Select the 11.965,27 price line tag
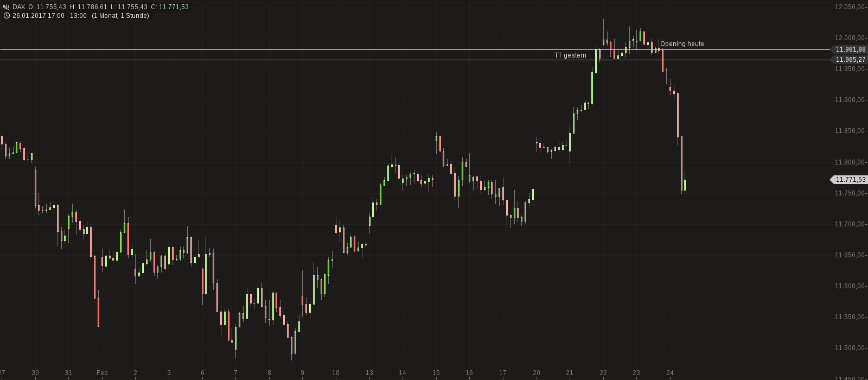 click(x=850, y=60)
